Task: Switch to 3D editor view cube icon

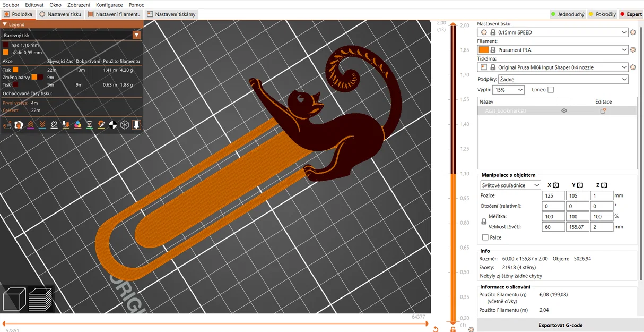Action: [14, 299]
